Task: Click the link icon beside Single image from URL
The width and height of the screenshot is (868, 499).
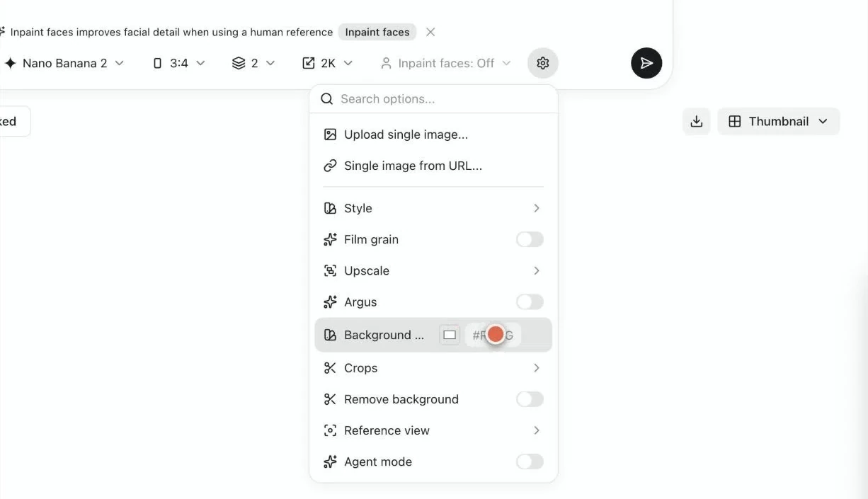Action: [x=330, y=166]
